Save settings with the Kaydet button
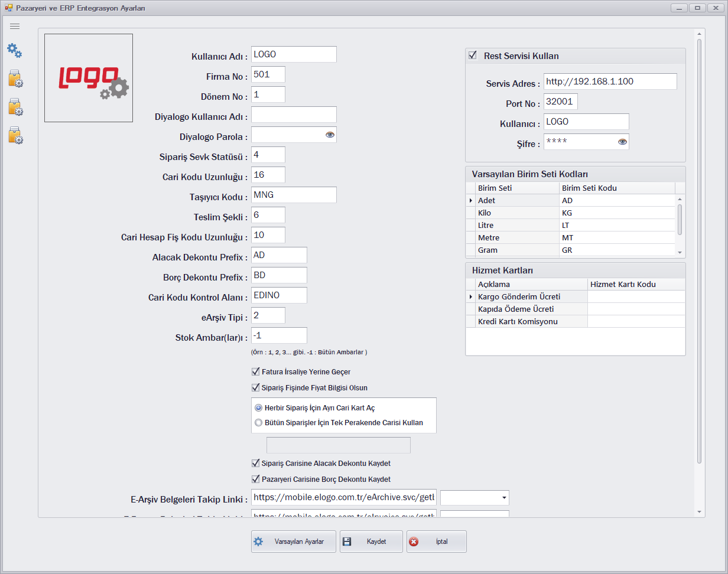The height and width of the screenshot is (574, 728). click(371, 542)
